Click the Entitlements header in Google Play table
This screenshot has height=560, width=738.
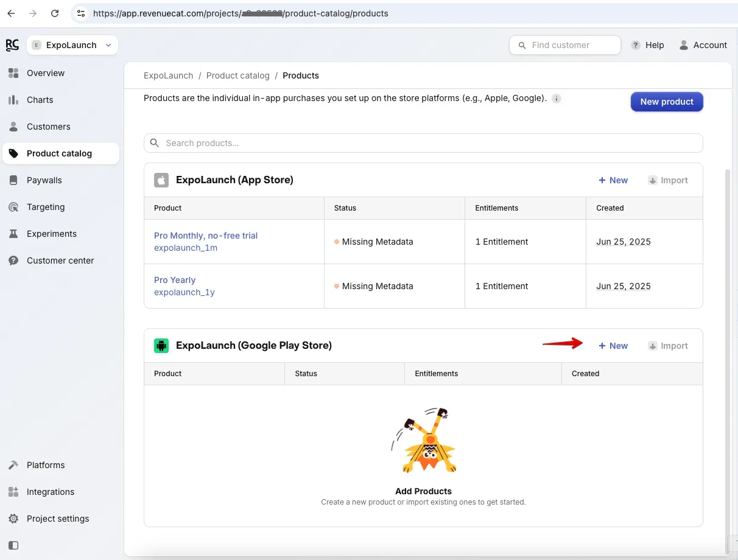(x=437, y=373)
